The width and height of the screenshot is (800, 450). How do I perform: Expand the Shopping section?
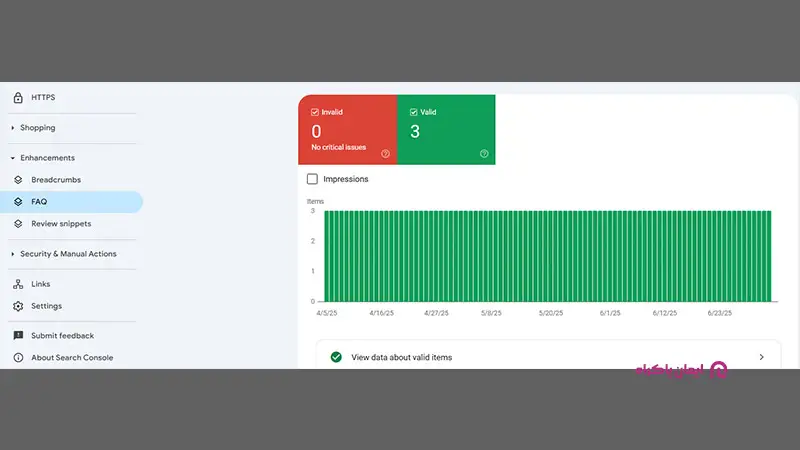click(x=13, y=128)
